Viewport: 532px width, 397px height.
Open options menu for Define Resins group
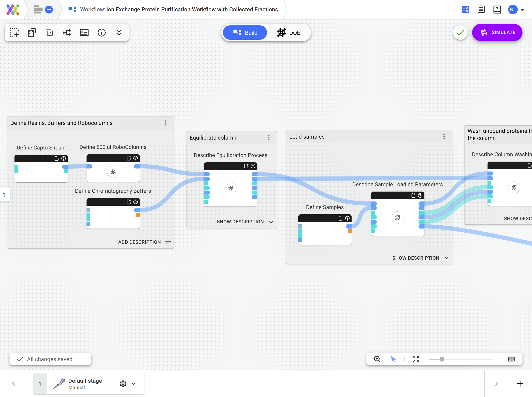(166, 123)
